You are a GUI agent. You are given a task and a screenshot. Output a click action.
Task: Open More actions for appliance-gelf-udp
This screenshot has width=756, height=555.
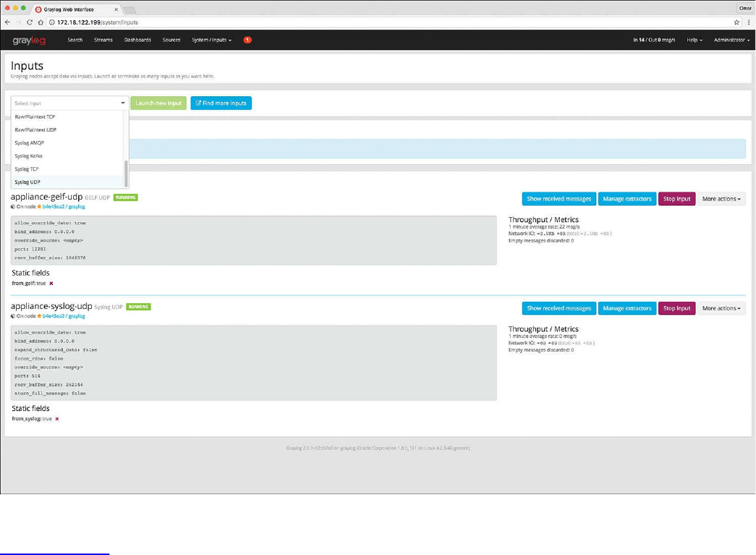(x=721, y=199)
